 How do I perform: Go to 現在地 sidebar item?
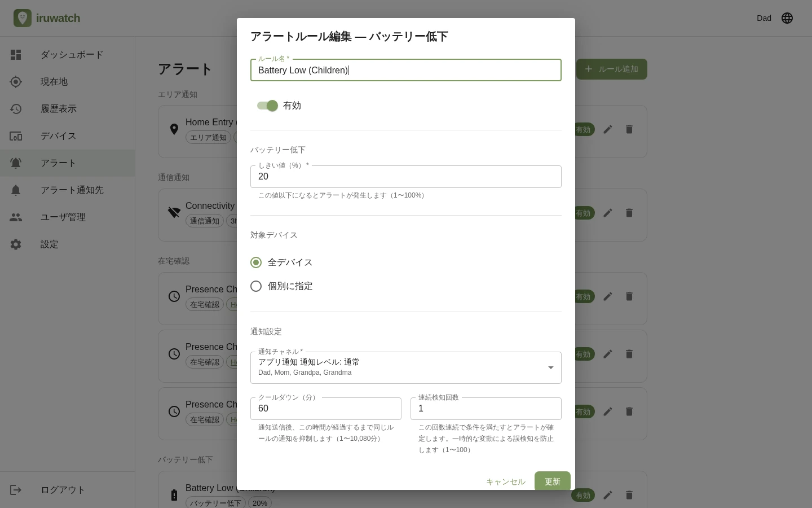tap(68, 82)
